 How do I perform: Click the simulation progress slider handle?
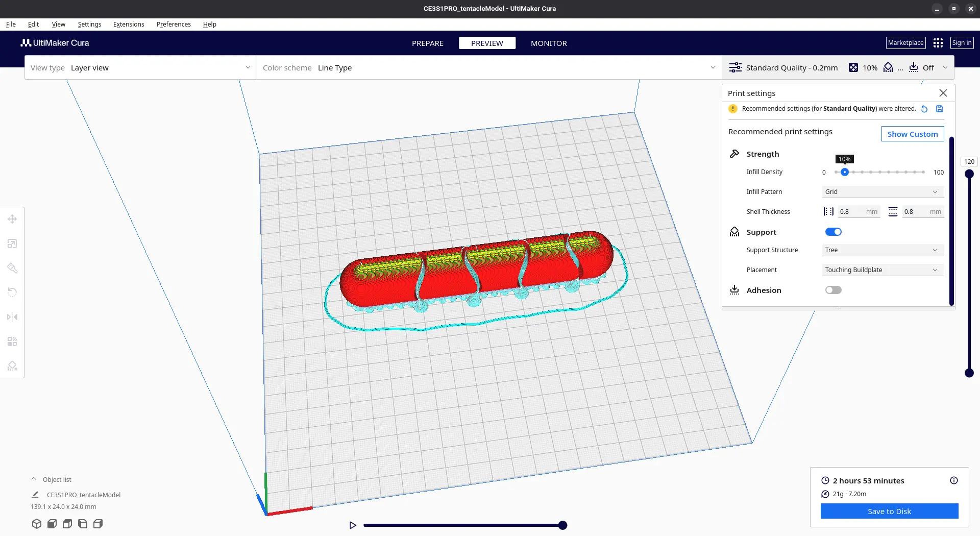click(x=562, y=525)
